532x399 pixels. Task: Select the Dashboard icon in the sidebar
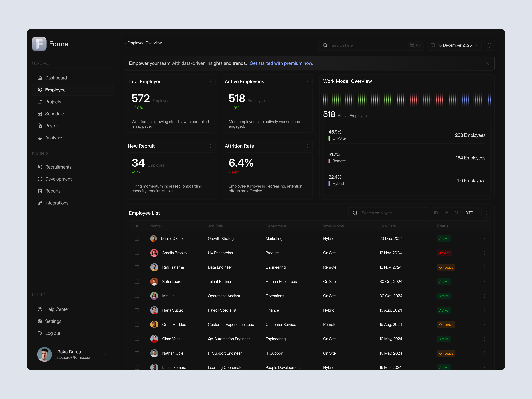coord(40,78)
